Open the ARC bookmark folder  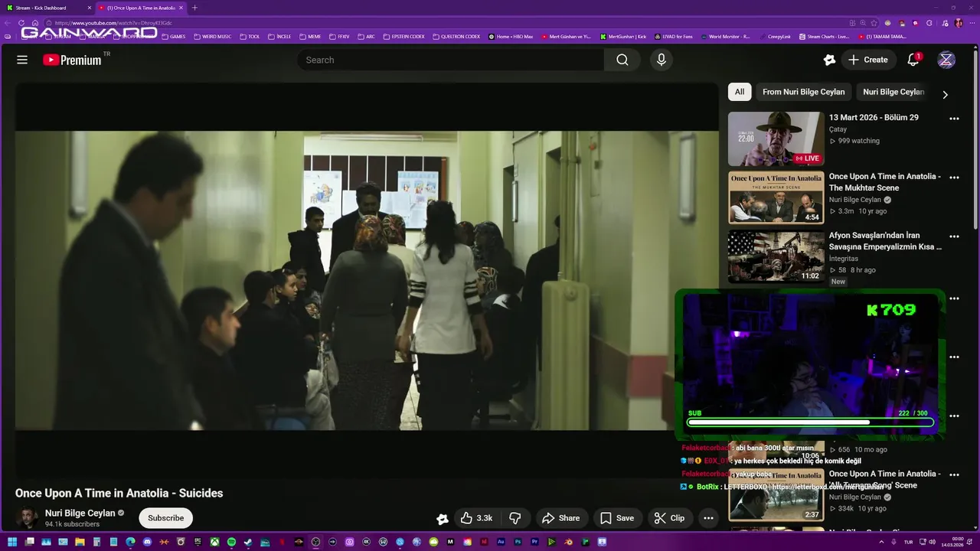point(367,37)
